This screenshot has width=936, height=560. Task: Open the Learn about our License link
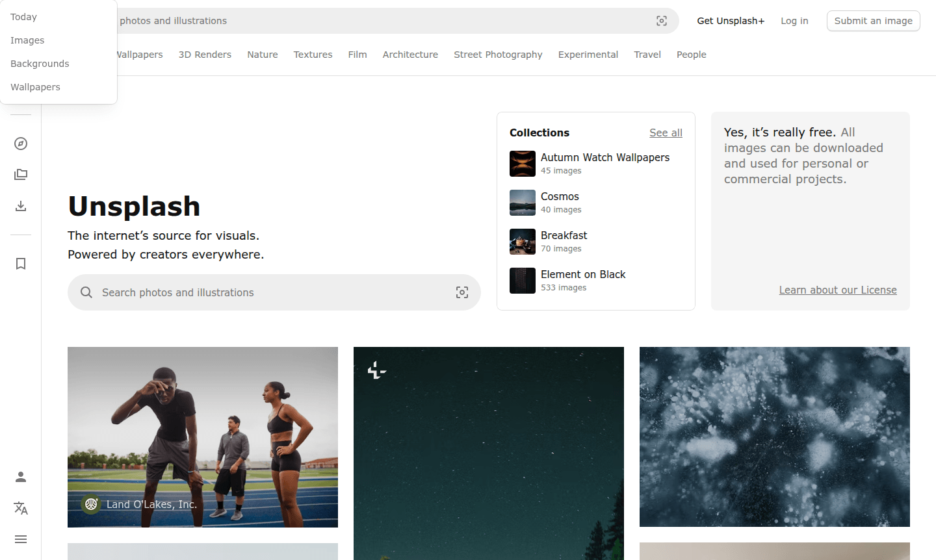[x=838, y=290]
